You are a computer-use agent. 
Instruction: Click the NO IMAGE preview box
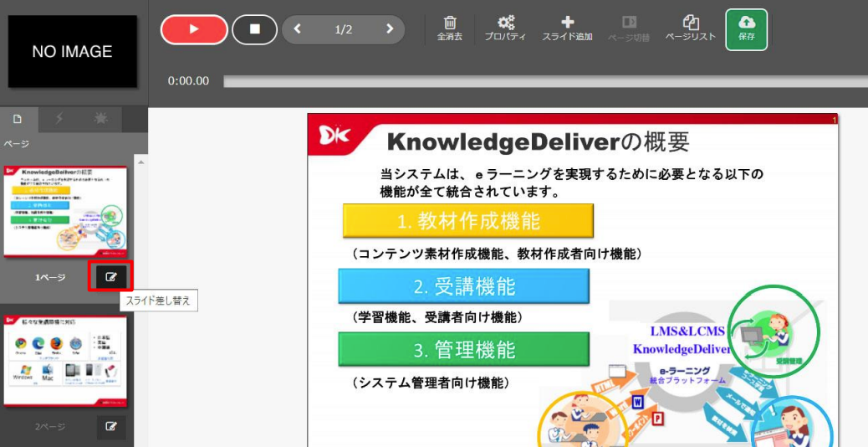[x=73, y=52]
